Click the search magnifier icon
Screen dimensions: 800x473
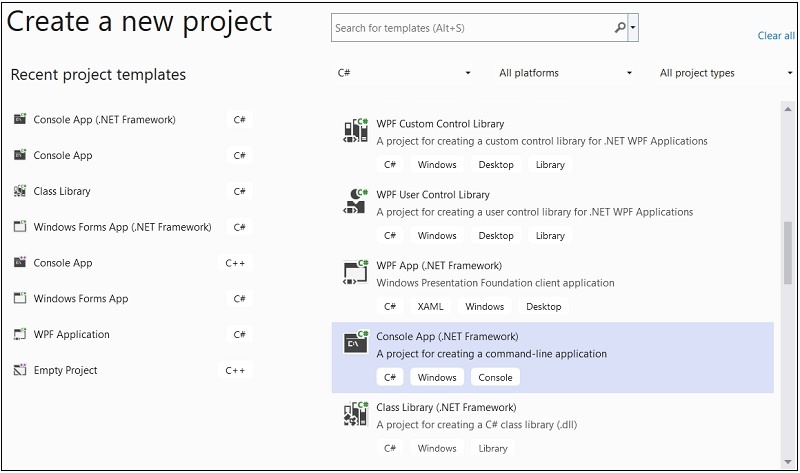click(x=621, y=28)
